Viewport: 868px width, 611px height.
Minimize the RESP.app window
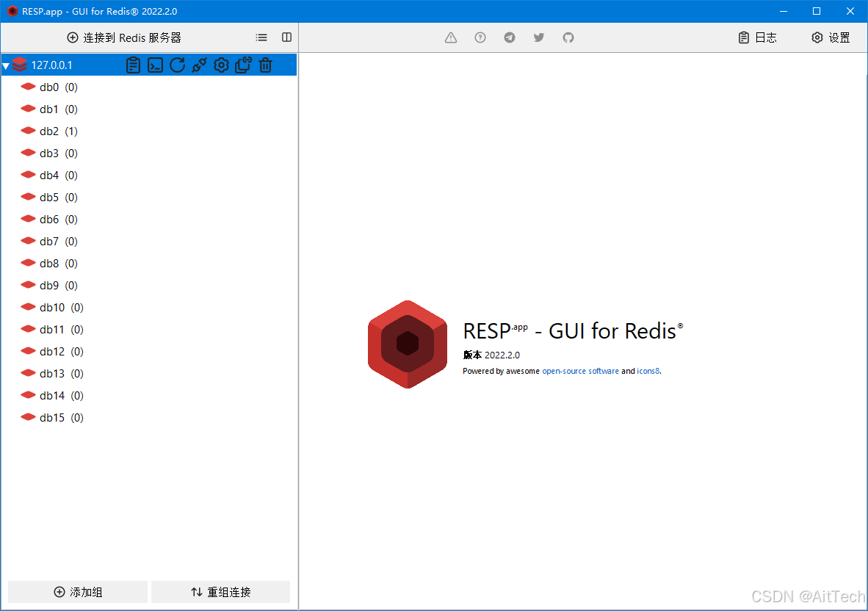(784, 11)
